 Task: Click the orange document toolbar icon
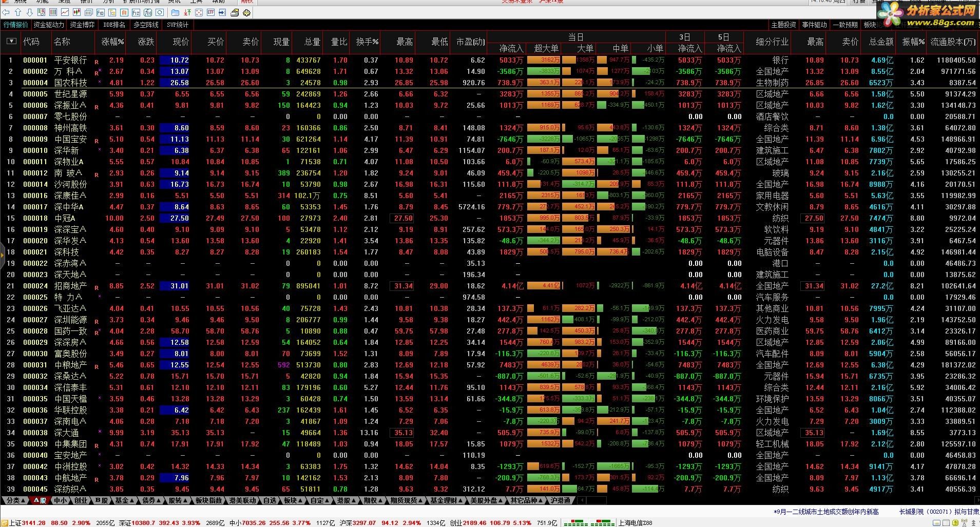pos(124,12)
